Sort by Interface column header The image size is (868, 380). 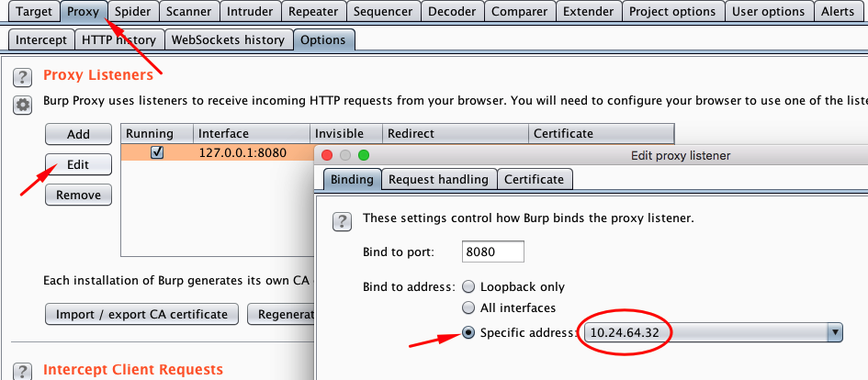pyautogui.click(x=252, y=133)
